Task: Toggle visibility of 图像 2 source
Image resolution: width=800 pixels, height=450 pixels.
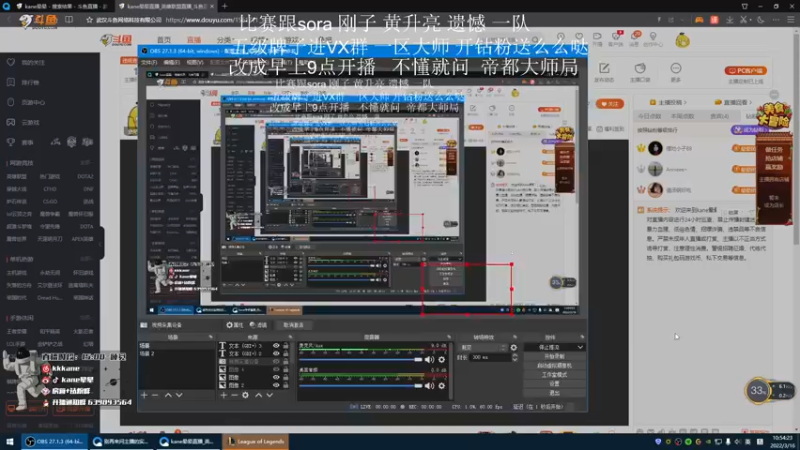Action: (276, 385)
